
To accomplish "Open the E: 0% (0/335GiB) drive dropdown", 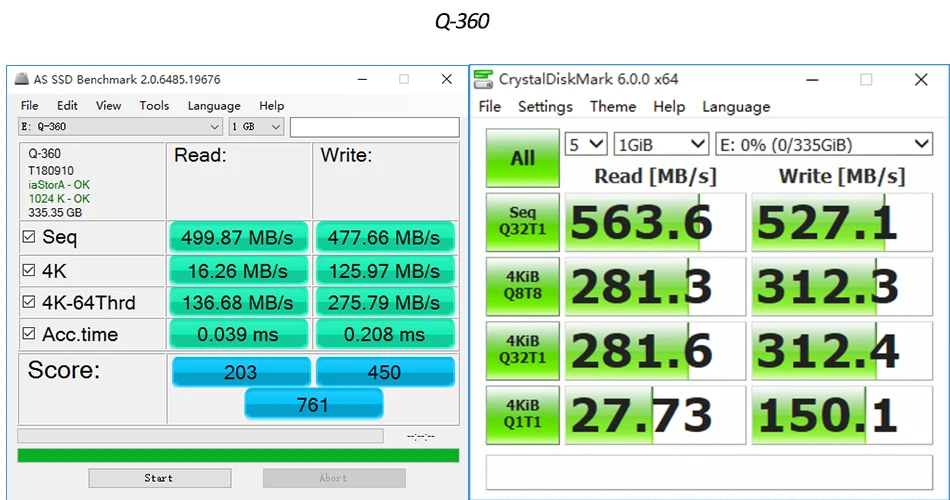I will pyautogui.click(x=823, y=144).
